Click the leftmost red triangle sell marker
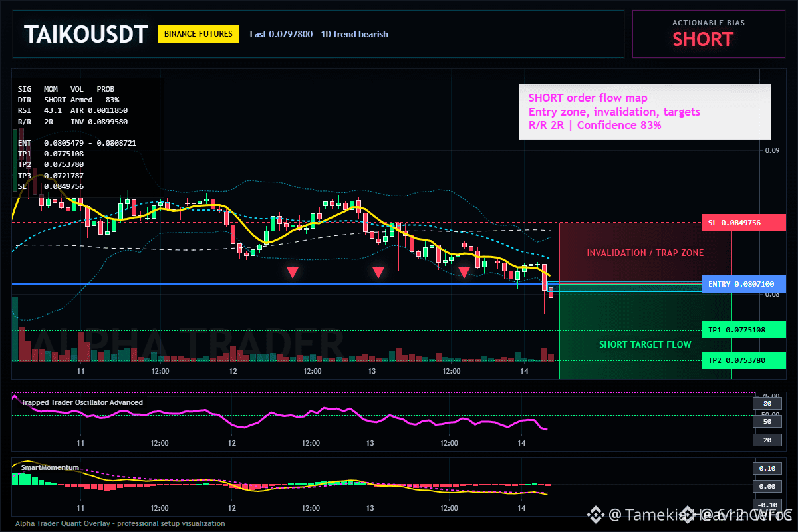This screenshot has height=532, width=798. click(x=292, y=272)
